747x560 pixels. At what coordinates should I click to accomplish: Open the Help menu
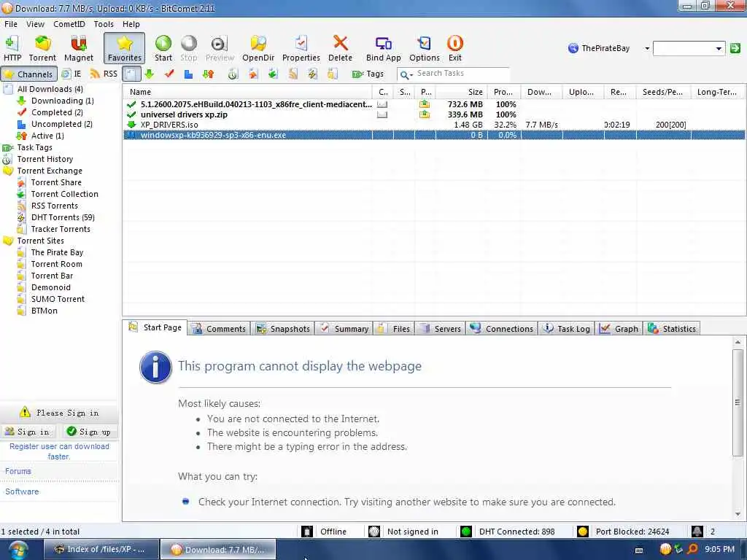coord(131,24)
